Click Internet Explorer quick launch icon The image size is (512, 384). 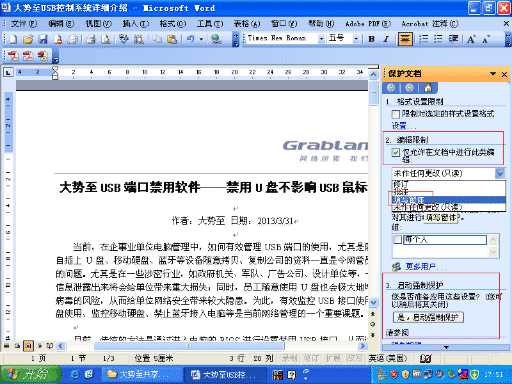pyautogui.click(x=75, y=375)
